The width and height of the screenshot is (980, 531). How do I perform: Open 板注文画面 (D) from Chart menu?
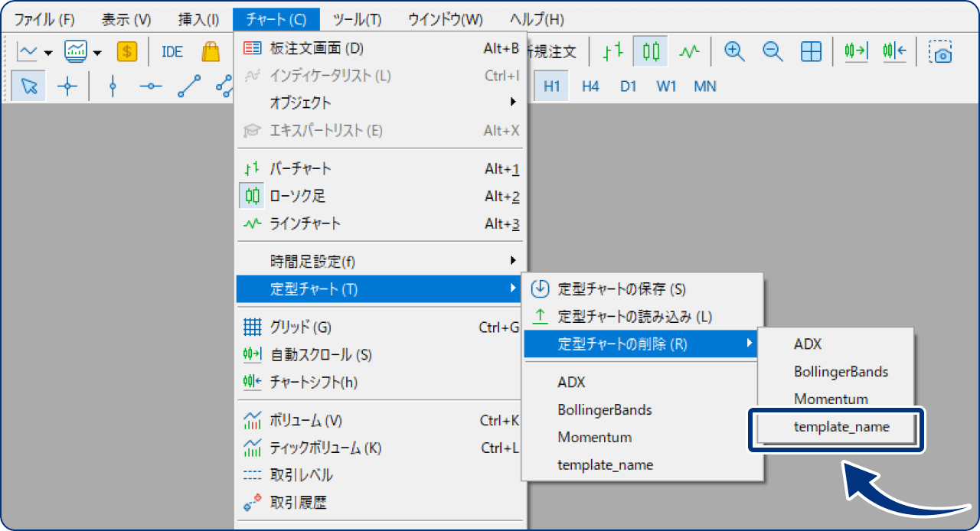click(x=381, y=48)
